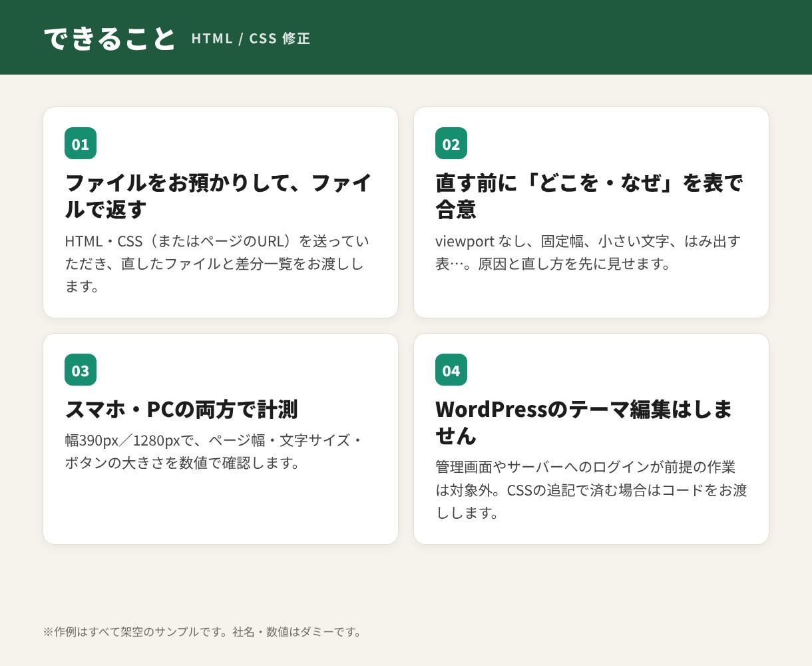The image size is (812, 666).
Task: Click heading WordPressのテーマ編集はしません
Action: coord(584,422)
